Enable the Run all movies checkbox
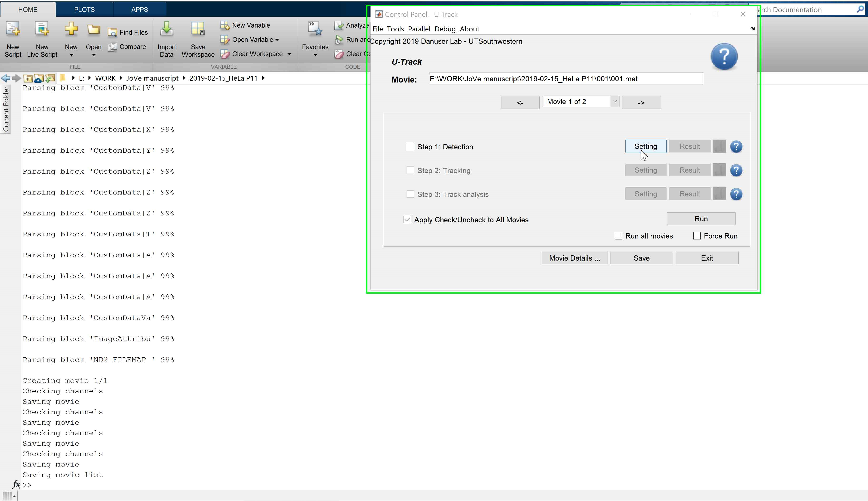The height and width of the screenshot is (501, 868). tap(618, 236)
